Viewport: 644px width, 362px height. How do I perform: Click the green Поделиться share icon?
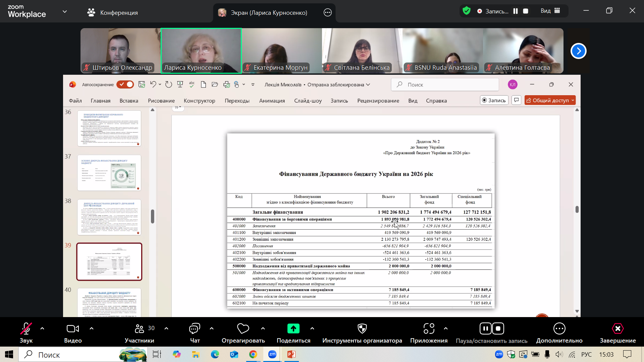point(293,329)
